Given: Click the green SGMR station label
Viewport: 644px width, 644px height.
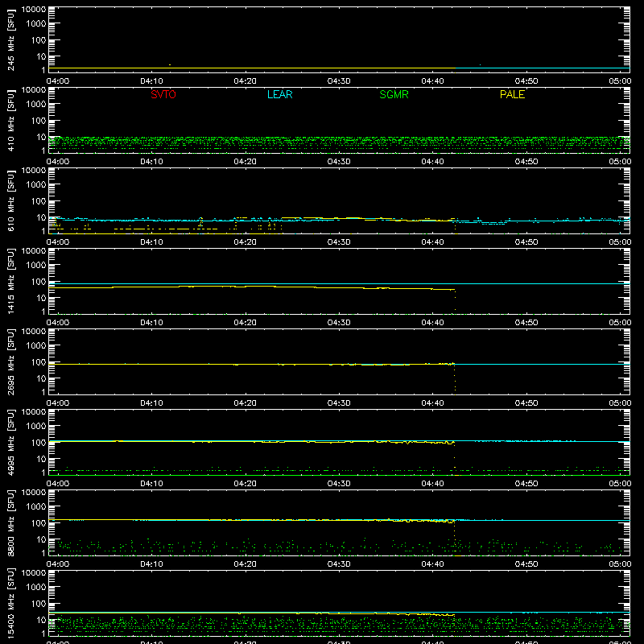Looking at the screenshot, I should (x=394, y=94).
